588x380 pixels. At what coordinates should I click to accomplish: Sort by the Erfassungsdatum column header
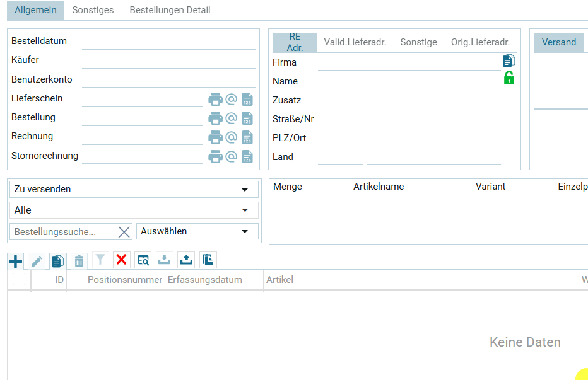click(x=204, y=280)
